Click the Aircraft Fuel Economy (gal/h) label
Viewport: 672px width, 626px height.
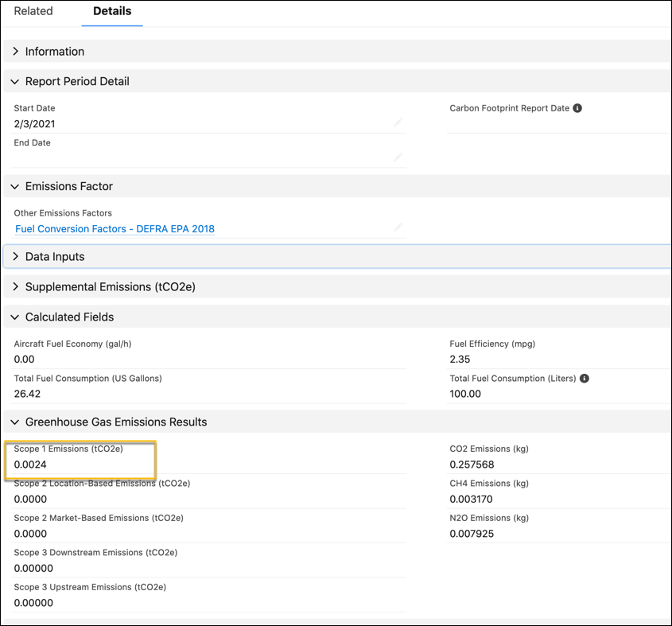[x=72, y=344]
